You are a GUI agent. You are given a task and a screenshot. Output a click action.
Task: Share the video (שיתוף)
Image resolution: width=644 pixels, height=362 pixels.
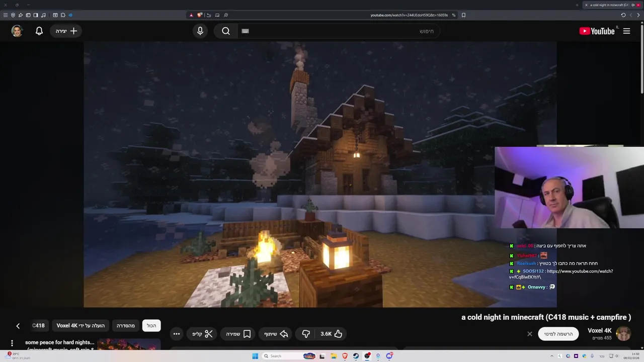click(276, 334)
